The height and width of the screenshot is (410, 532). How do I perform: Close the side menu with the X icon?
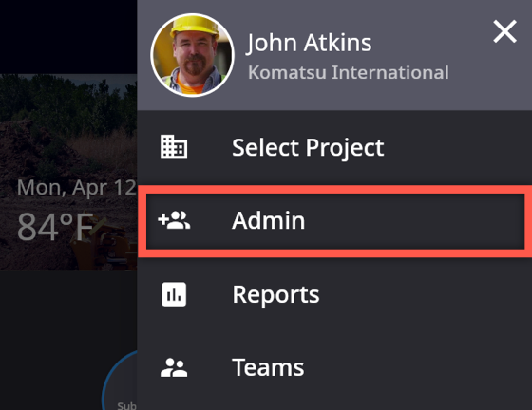click(504, 31)
